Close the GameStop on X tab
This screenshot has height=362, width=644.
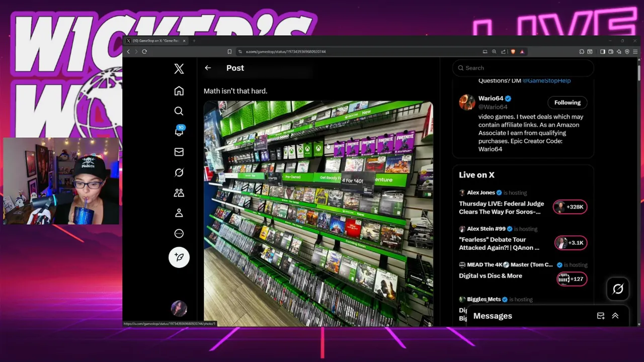point(184,41)
